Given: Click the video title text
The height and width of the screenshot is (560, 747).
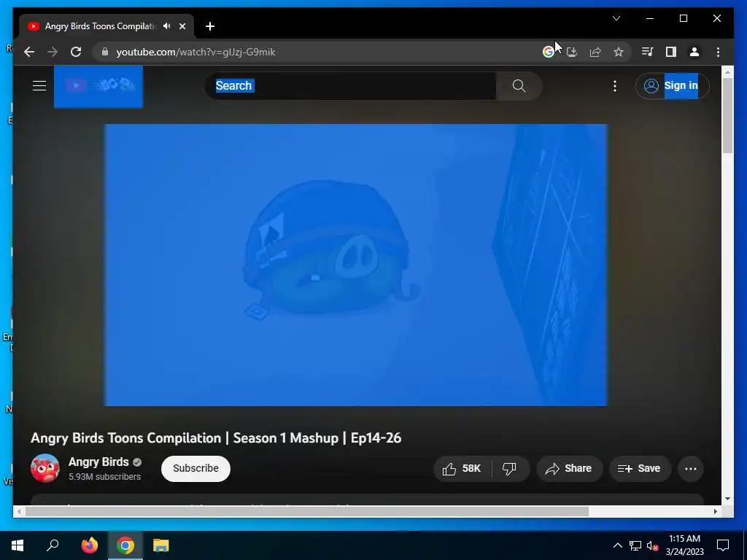Looking at the screenshot, I should point(216,438).
